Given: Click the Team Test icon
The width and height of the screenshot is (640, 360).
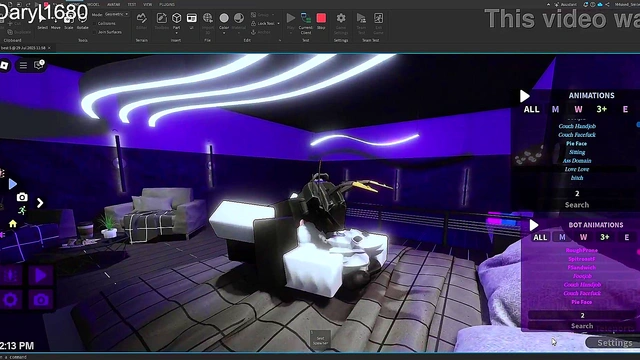Looking at the screenshot, I should tap(361, 18).
